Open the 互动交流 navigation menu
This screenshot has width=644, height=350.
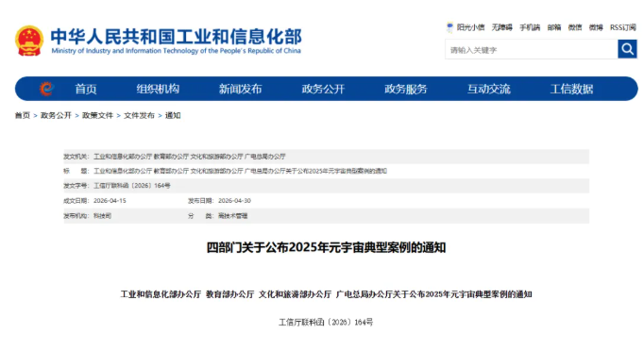coord(489,89)
